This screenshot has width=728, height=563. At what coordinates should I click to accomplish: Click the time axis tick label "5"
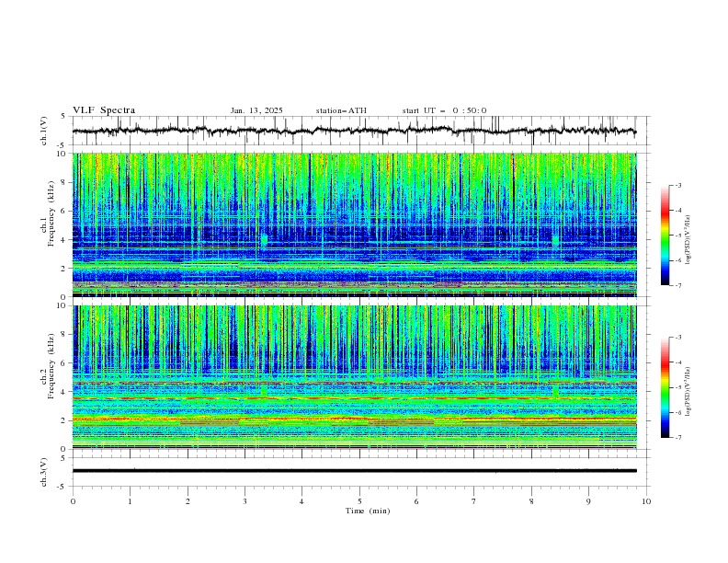pos(359,501)
